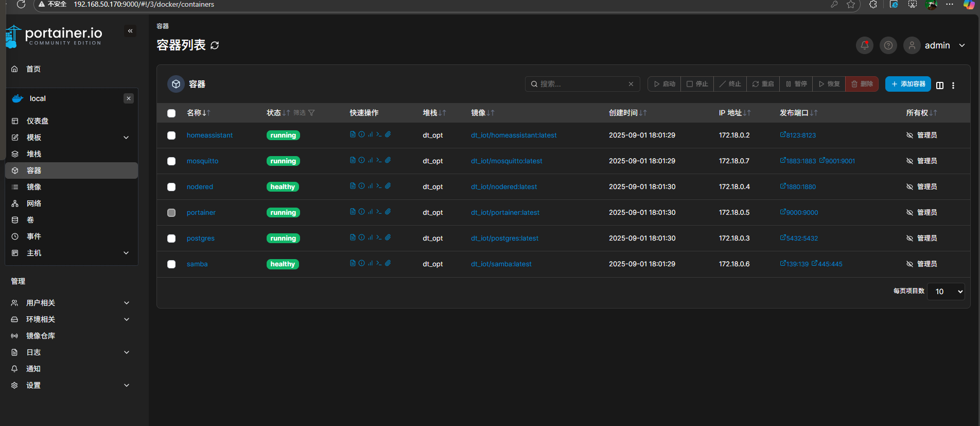980x426 pixels.
Task: Click attach icon in samba row
Action: coord(388,263)
